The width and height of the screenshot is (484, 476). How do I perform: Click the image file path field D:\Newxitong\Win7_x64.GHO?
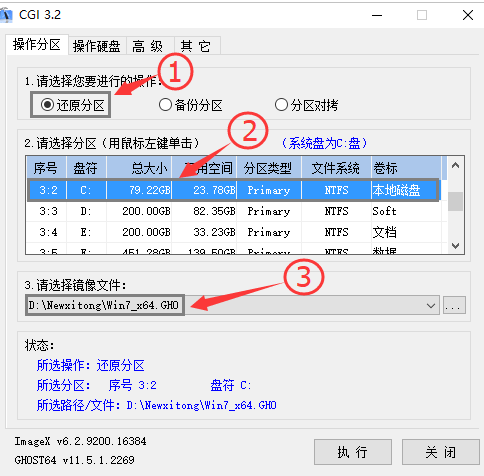[232, 305]
